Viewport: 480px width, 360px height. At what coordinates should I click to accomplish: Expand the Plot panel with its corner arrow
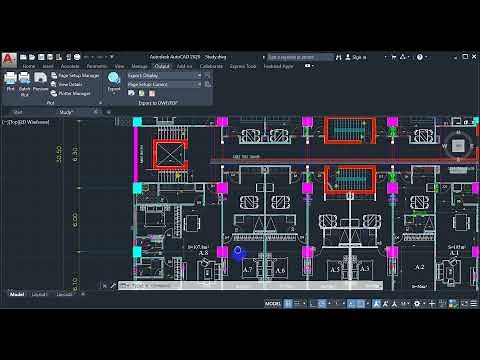tap(100, 103)
